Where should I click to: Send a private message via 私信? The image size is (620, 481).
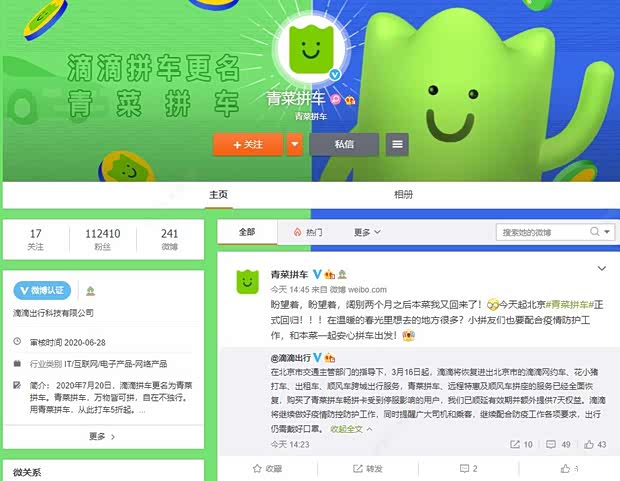point(344,144)
